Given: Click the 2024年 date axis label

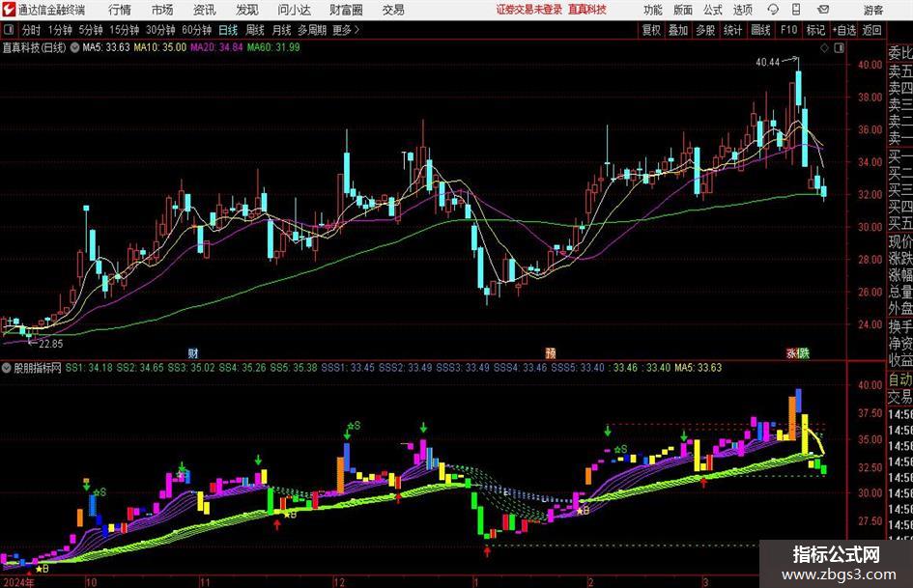Looking at the screenshot, I should pos(19,581).
